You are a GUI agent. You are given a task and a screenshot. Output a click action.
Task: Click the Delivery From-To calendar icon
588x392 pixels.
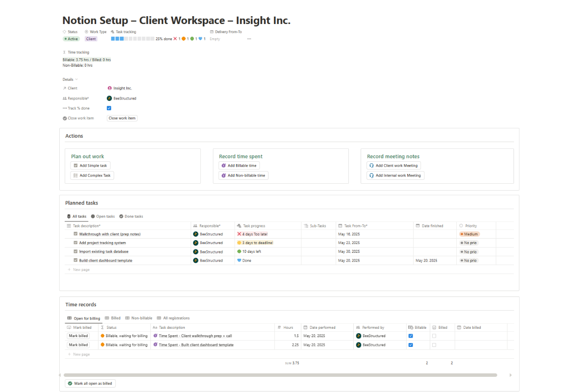[212, 32]
